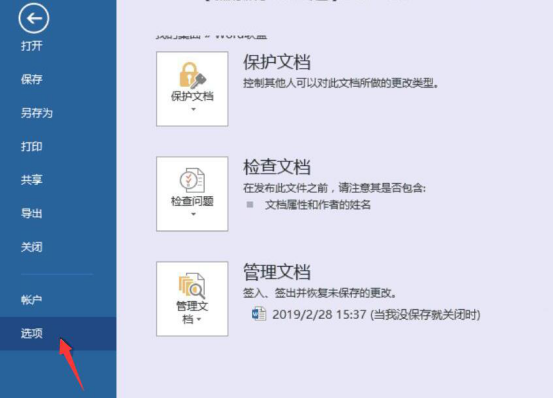Open 选项 in the sidebar
554x398 pixels.
[x=58, y=333]
